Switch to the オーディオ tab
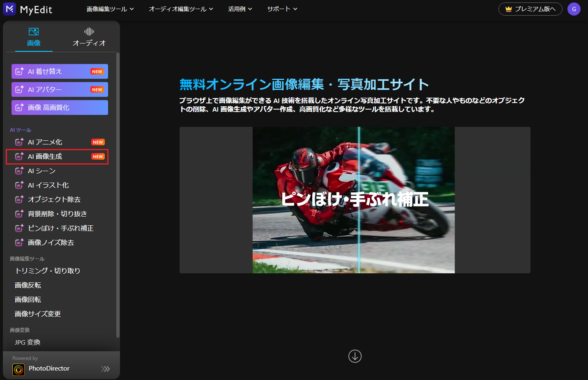This screenshot has height=380, width=588. [x=89, y=37]
